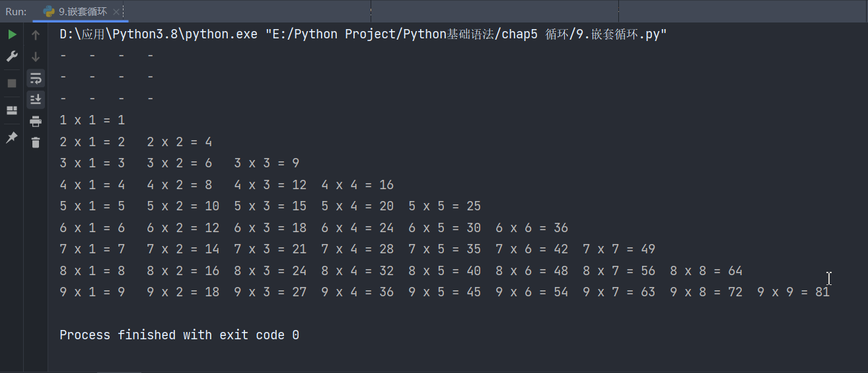Click the down arrow for next stack trace
Viewport: 868px width, 373px height.
pos(36,57)
